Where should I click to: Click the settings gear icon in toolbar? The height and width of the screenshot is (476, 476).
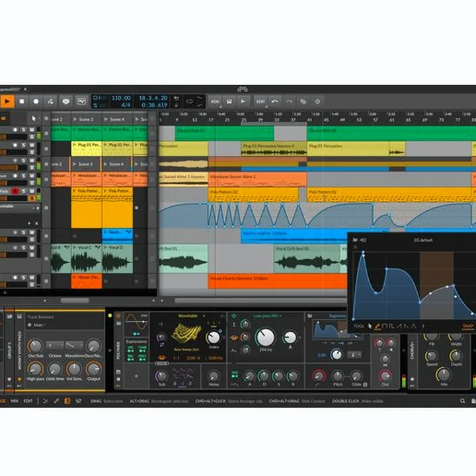pos(317,102)
